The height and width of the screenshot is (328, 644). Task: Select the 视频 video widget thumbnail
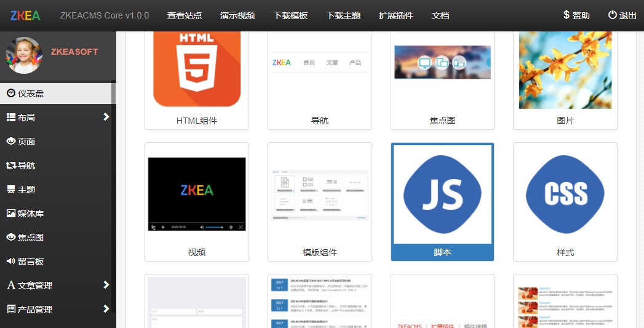pyautogui.click(x=197, y=194)
